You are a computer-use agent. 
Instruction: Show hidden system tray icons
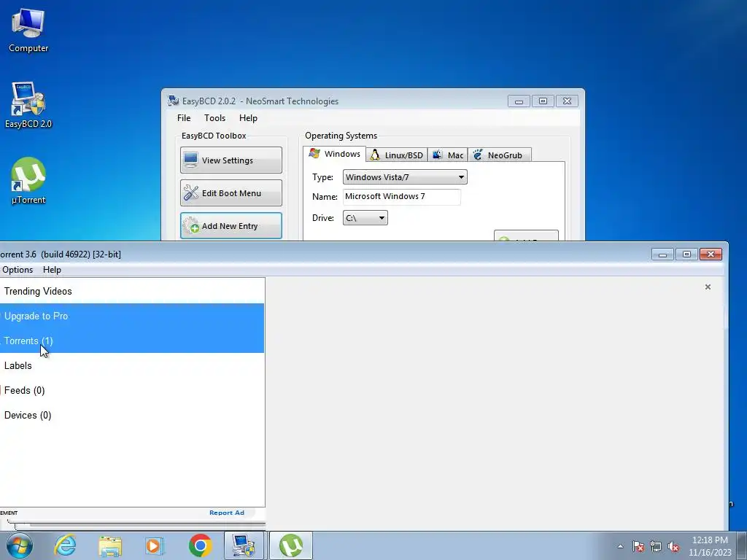(x=620, y=546)
